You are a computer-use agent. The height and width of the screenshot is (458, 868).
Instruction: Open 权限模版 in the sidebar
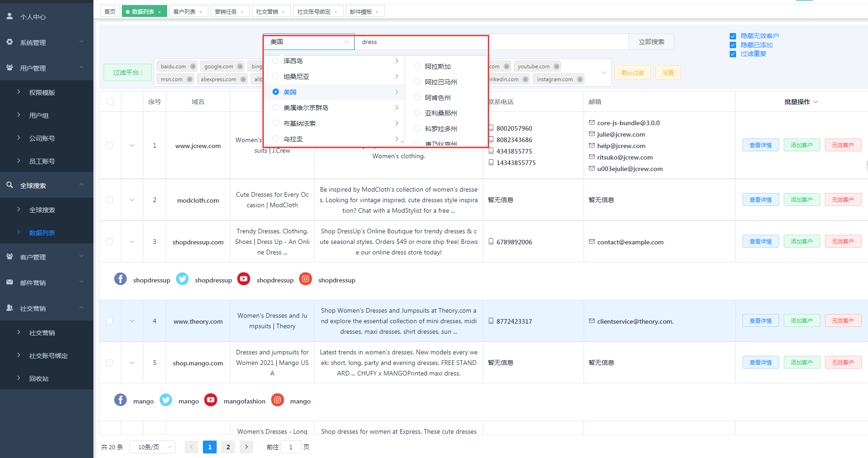tap(42, 92)
